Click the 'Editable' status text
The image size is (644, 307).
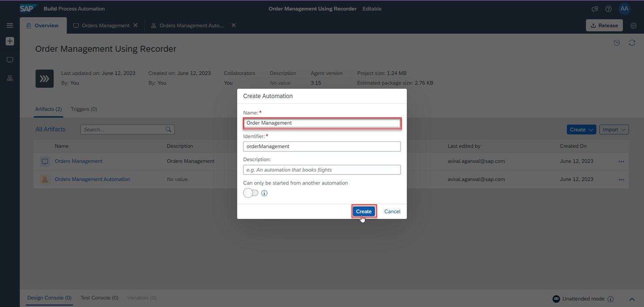tap(372, 9)
